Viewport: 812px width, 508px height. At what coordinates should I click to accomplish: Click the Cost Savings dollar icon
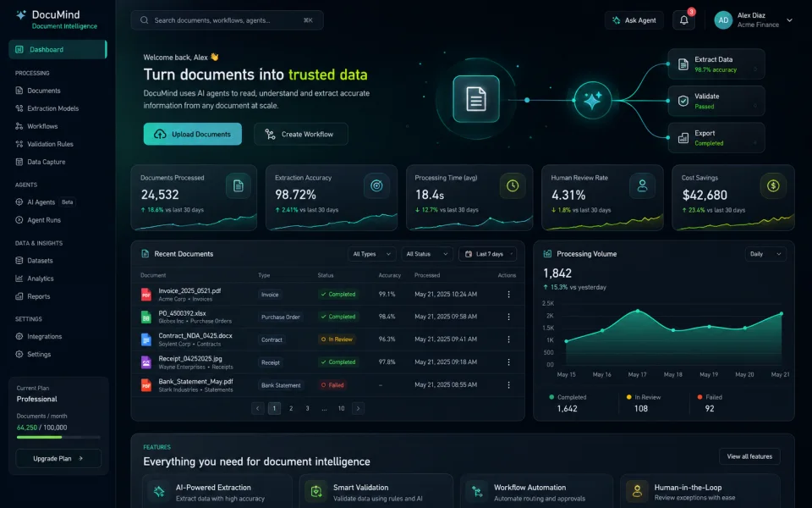click(x=772, y=185)
